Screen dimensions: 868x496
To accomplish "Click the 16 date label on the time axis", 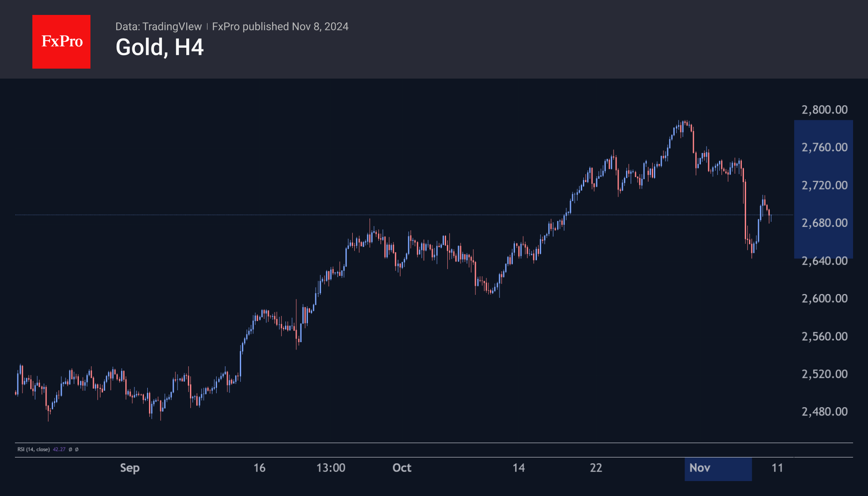I will click(259, 468).
